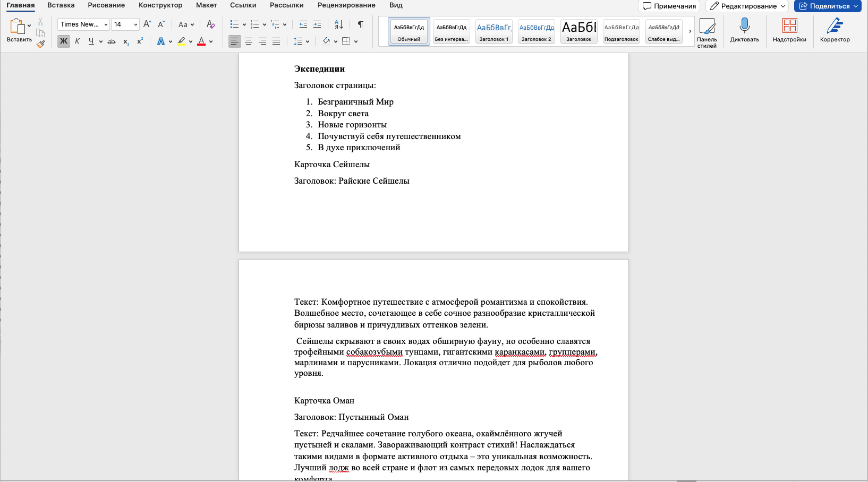Toggle bold formatting (Ж)
Viewport: 868px width, 482px height.
63,41
